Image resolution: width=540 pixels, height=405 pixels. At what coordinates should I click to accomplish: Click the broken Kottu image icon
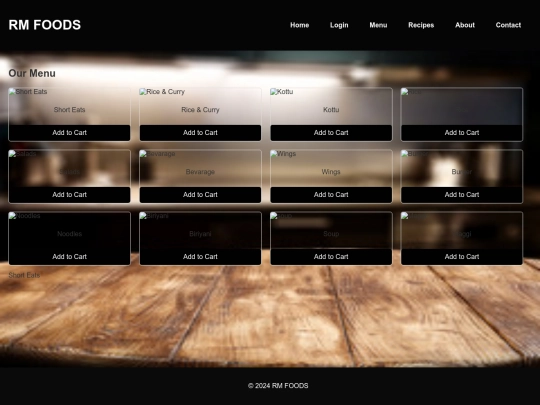[274, 92]
